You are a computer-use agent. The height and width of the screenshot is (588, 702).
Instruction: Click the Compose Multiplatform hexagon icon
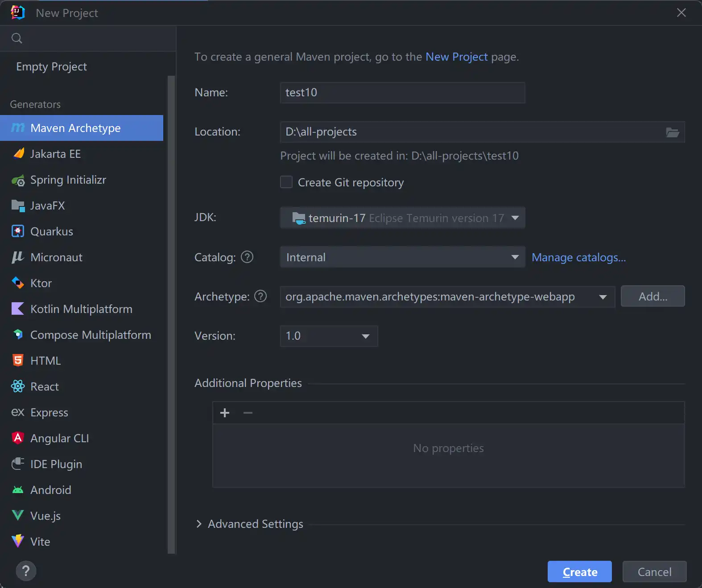18,334
